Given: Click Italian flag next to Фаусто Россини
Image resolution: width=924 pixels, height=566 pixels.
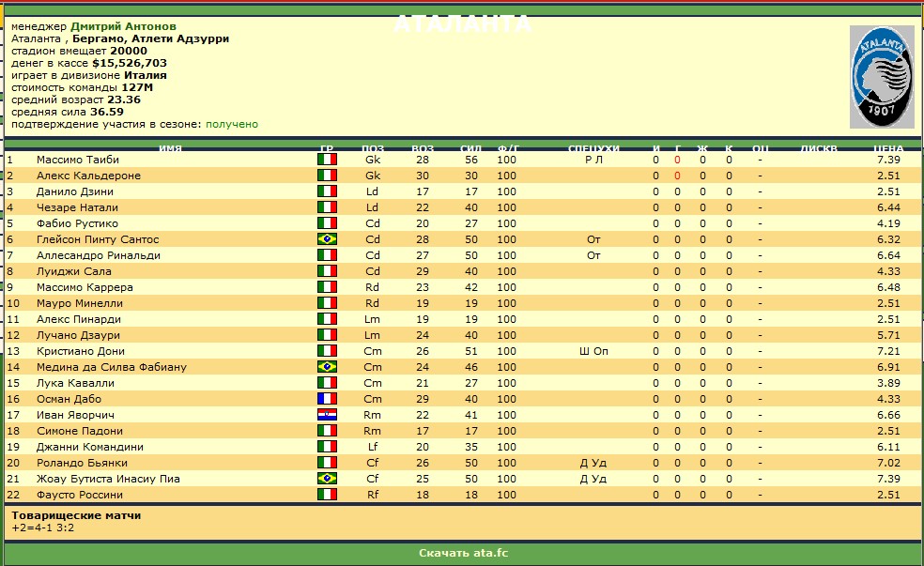Looking at the screenshot, I should click(x=327, y=495).
